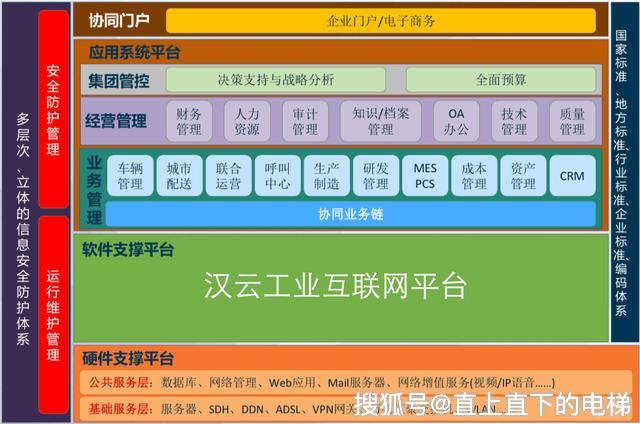Select the 基础服务层 row
Image resolution: width=640 pixels, height=424 pixels.
(356, 408)
